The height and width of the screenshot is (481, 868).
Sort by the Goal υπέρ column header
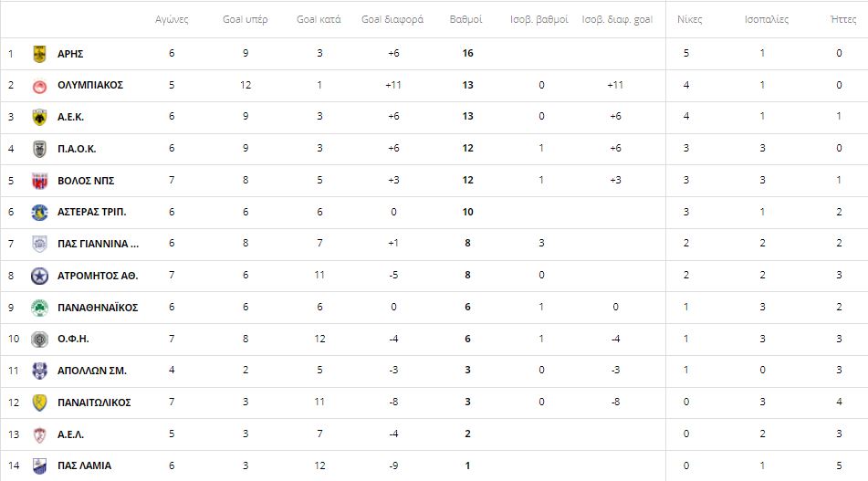(x=246, y=19)
